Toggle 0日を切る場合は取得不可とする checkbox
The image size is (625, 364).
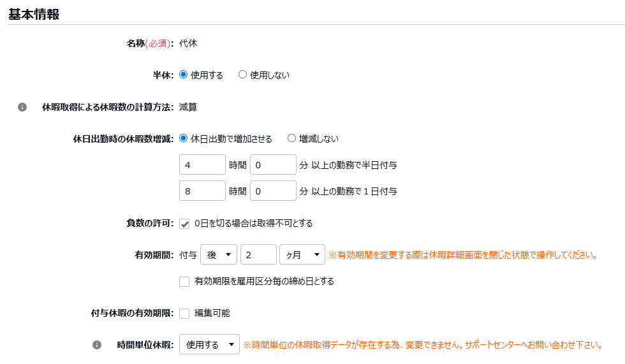pyautogui.click(x=184, y=223)
